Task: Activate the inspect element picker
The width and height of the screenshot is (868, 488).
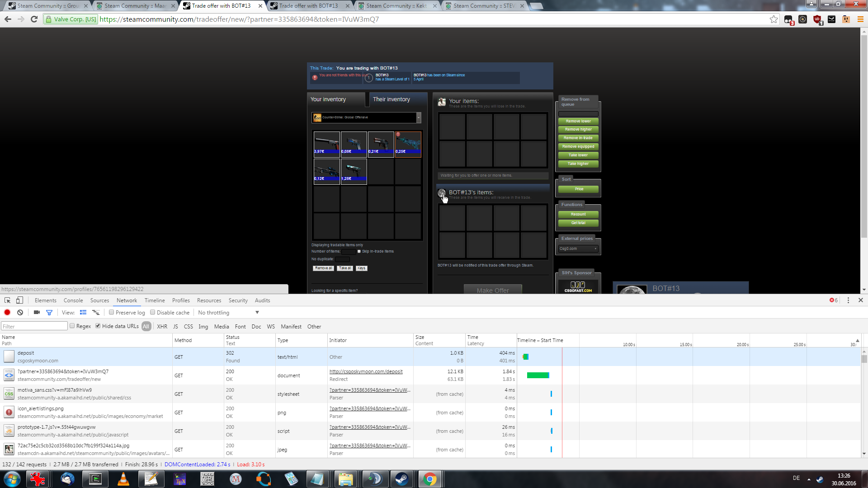Action: pos(7,300)
